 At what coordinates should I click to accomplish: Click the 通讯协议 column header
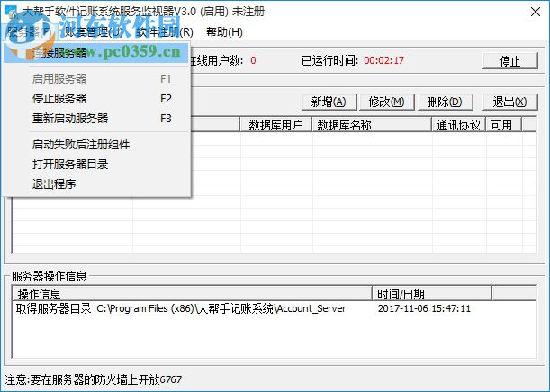tap(459, 125)
